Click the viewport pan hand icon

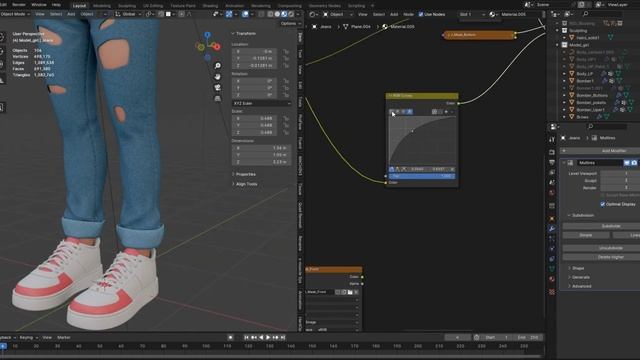[x=218, y=77]
